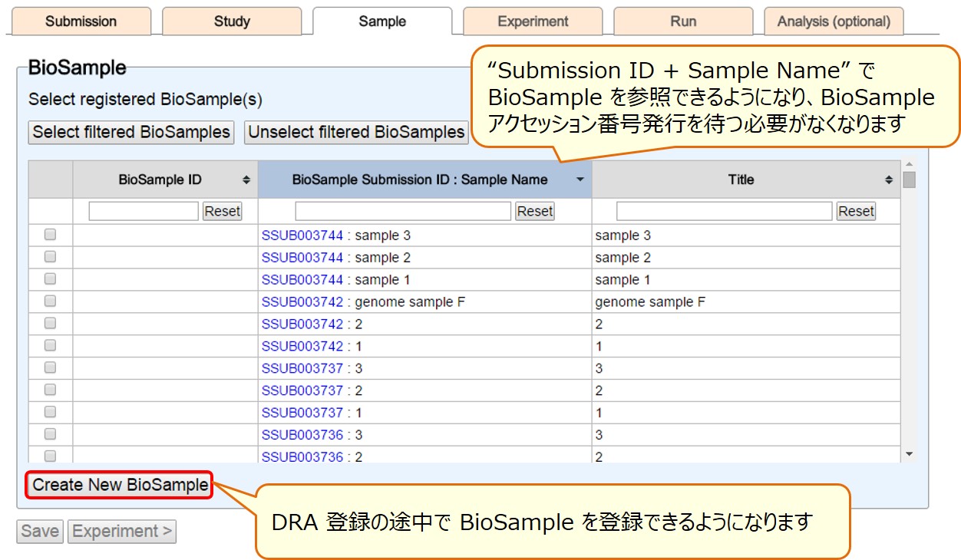Screen dimensions: 961x560
Task: Reset the BioSample ID filter
Action: (222, 211)
